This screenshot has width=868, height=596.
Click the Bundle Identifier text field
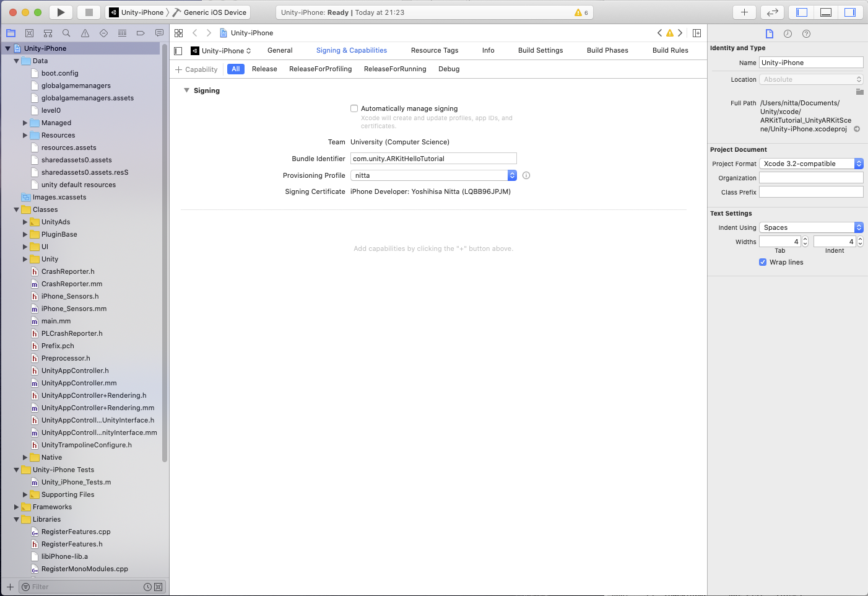tap(433, 159)
